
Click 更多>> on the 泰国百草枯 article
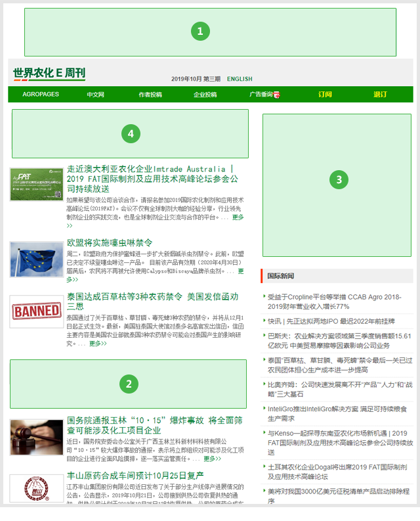[98, 344]
